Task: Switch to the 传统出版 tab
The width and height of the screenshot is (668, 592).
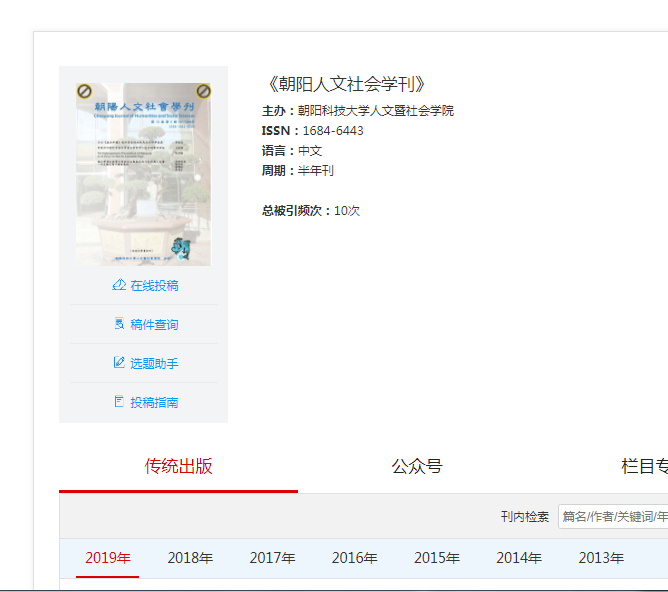Action: click(x=178, y=466)
